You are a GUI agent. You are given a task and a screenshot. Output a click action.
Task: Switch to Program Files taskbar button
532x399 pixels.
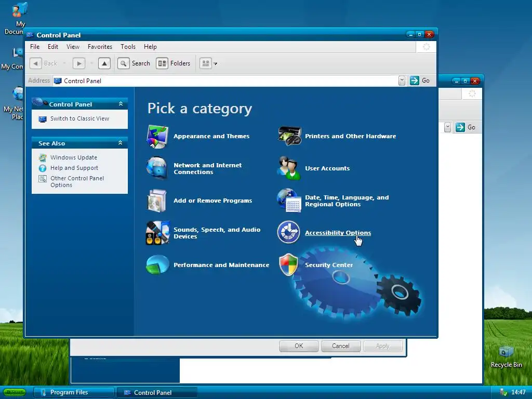pos(74,392)
